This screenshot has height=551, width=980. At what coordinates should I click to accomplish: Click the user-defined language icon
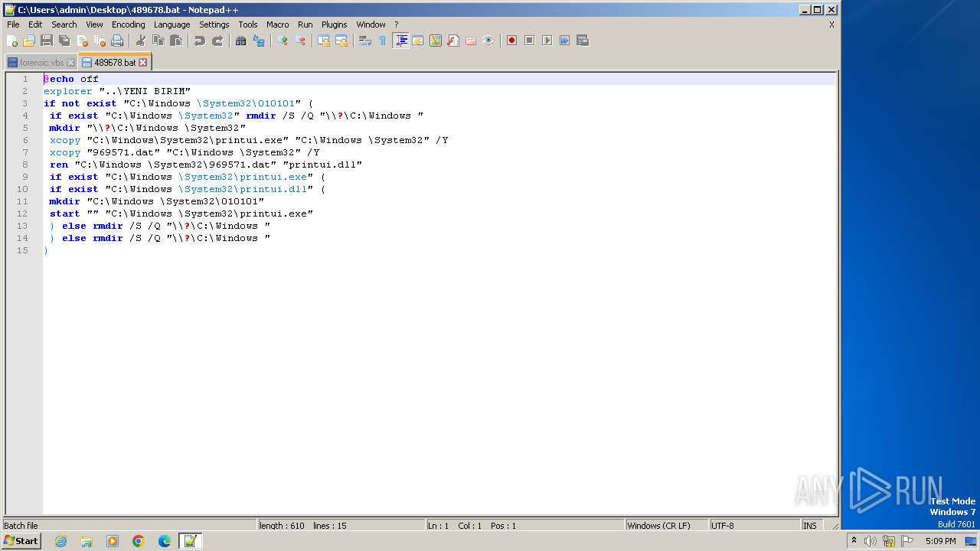point(417,41)
